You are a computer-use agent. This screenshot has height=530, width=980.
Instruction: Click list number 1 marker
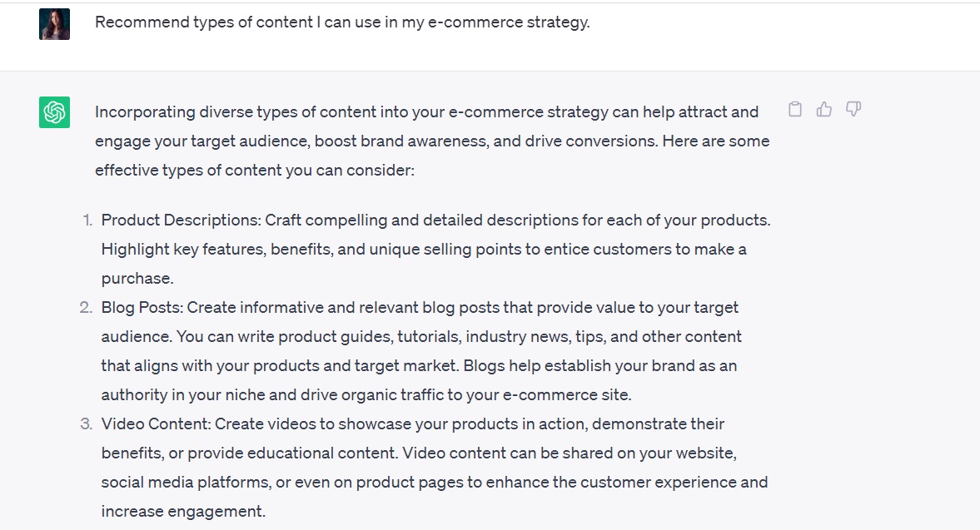87,220
